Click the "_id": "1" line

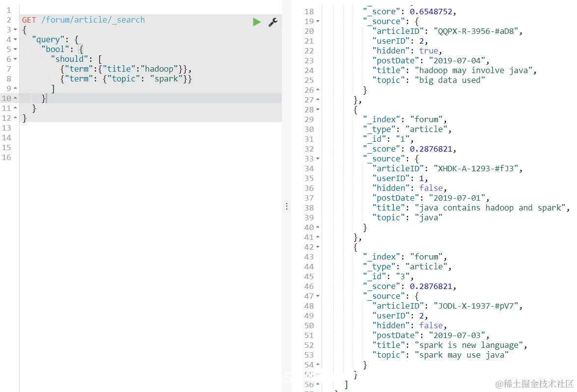coord(388,139)
